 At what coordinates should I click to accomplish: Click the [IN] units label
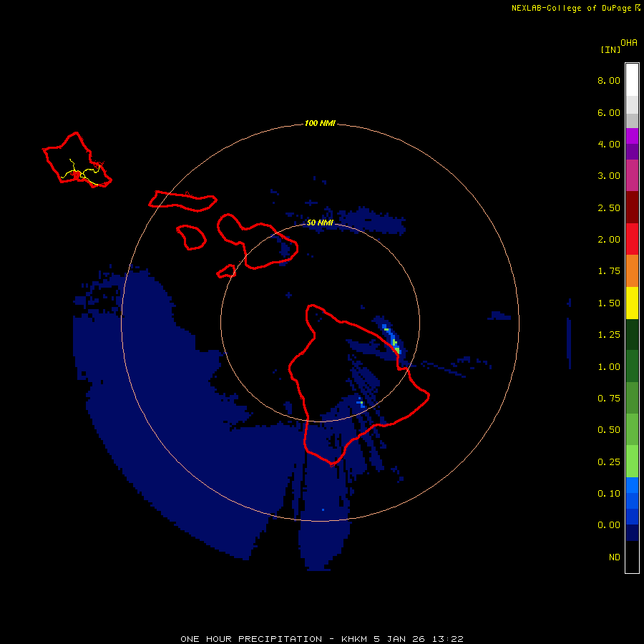(x=610, y=49)
